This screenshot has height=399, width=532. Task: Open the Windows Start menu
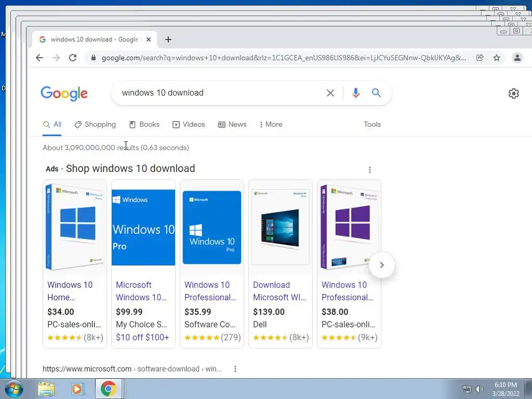coord(14,389)
